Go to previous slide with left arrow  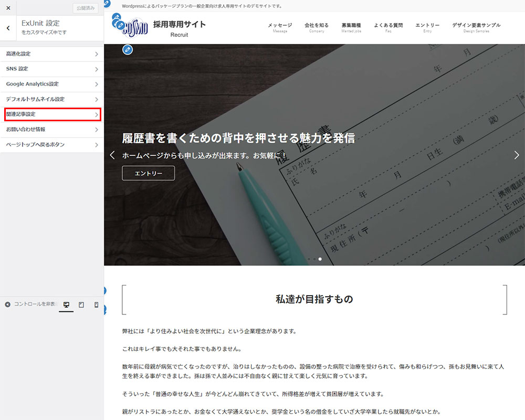tap(112, 155)
